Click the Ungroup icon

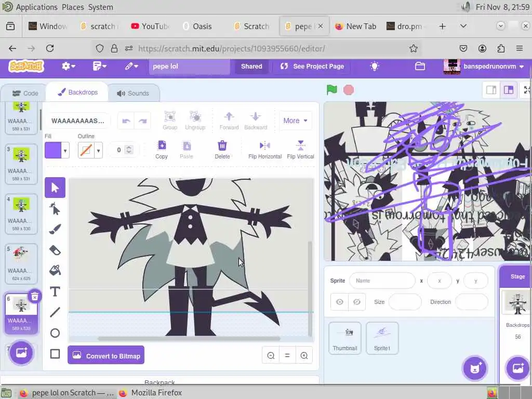(x=195, y=117)
